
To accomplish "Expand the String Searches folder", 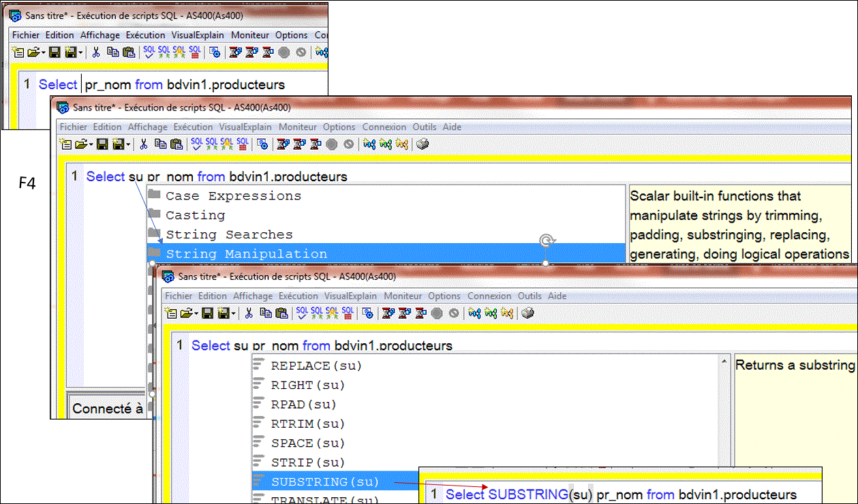I will point(229,234).
